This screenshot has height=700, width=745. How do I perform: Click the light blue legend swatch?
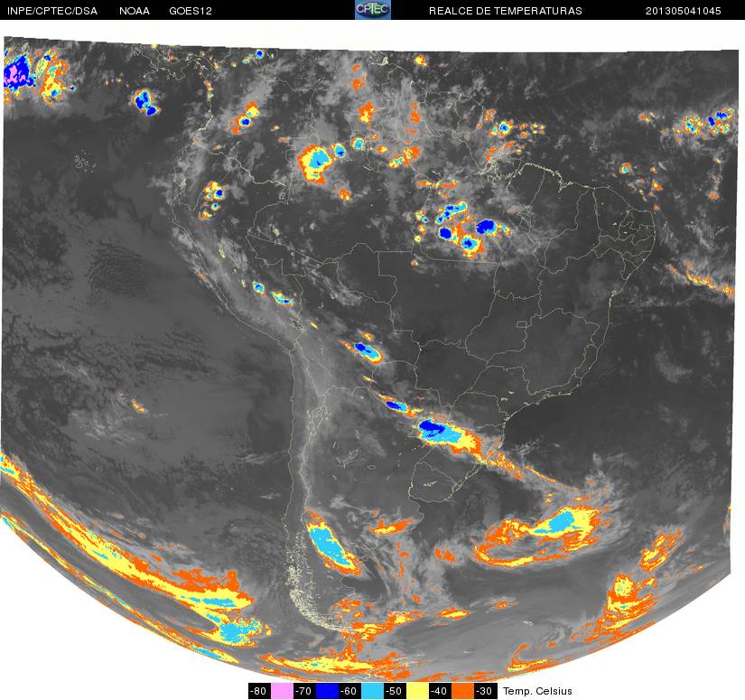[x=372, y=691]
